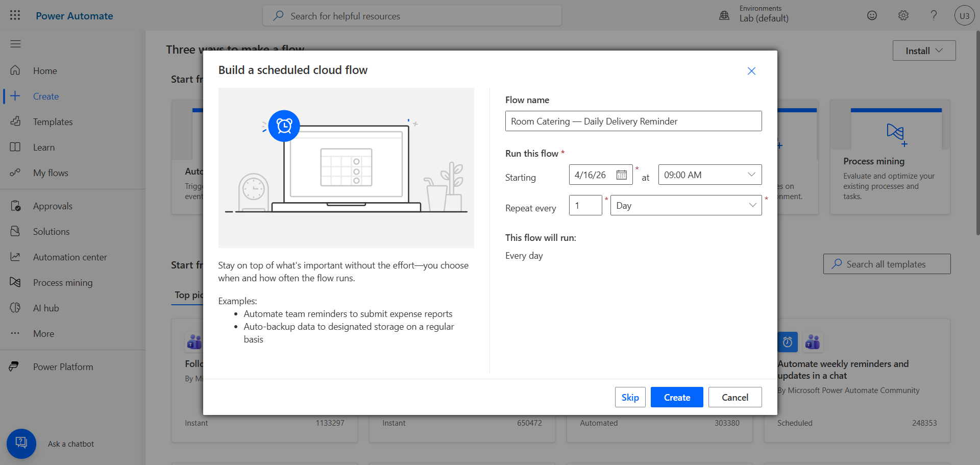This screenshot has height=465, width=980.
Task: Click the Ask a chatbot label
Action: [x=71, y=444]
